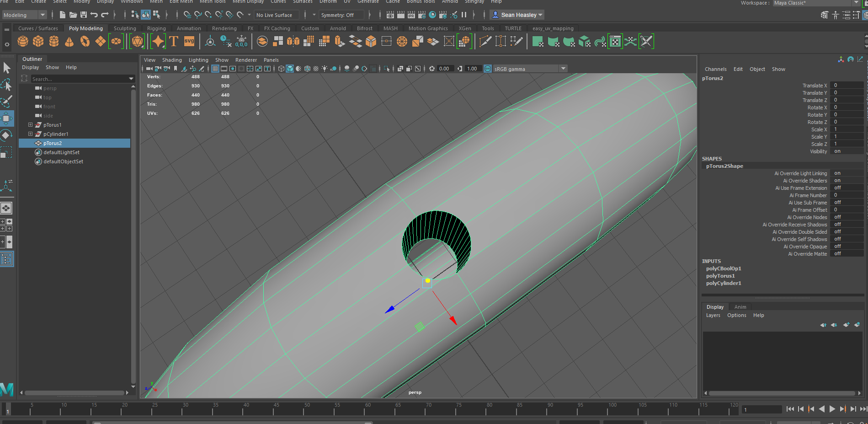Image resolution: width=868 pixels, height=424 pixels.
Task: Select the Multi-Cut tool on the shelf
Action: click(x=485, y=41)
